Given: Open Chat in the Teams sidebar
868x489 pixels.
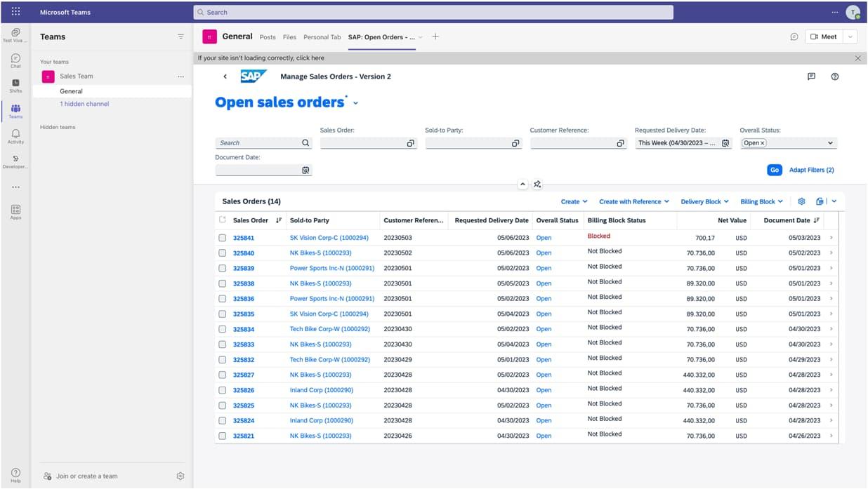Looking at the screenshot, I should click(15, 60).
